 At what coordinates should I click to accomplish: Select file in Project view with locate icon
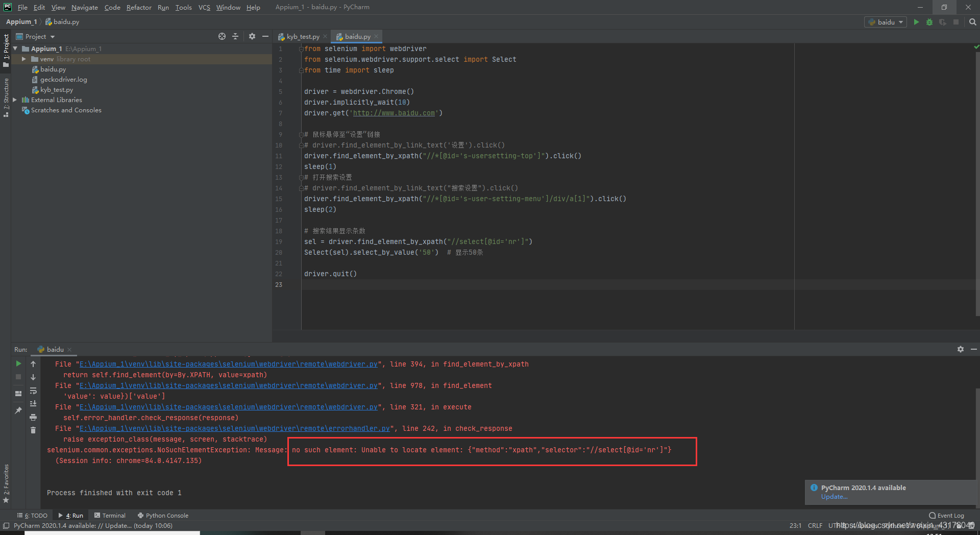tap(222, 36)
